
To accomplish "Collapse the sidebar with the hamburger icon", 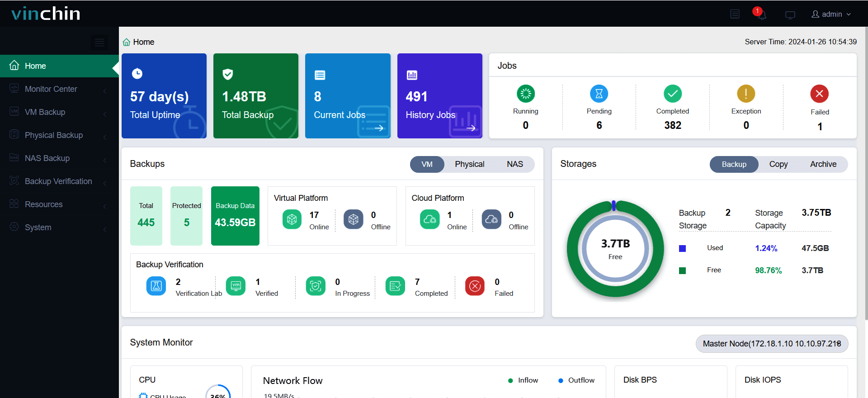I will pyautogui.click(x=99, y=43).
